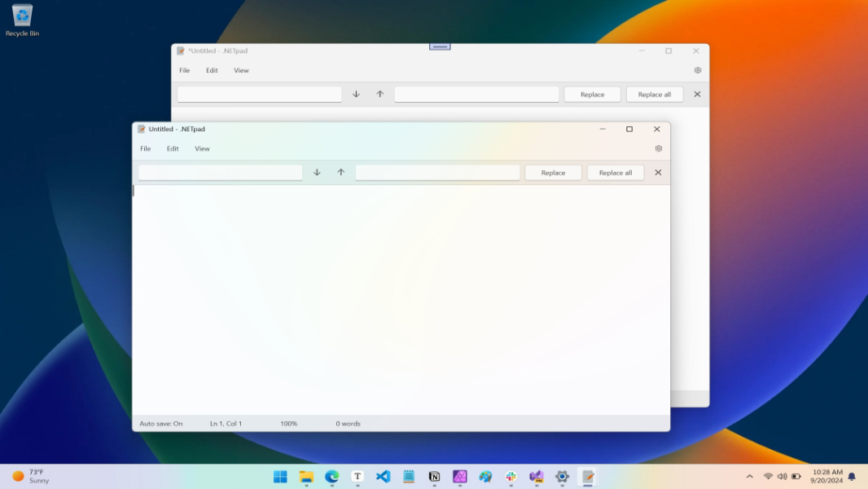Click the find next down arrow

(x=317, y=172)
